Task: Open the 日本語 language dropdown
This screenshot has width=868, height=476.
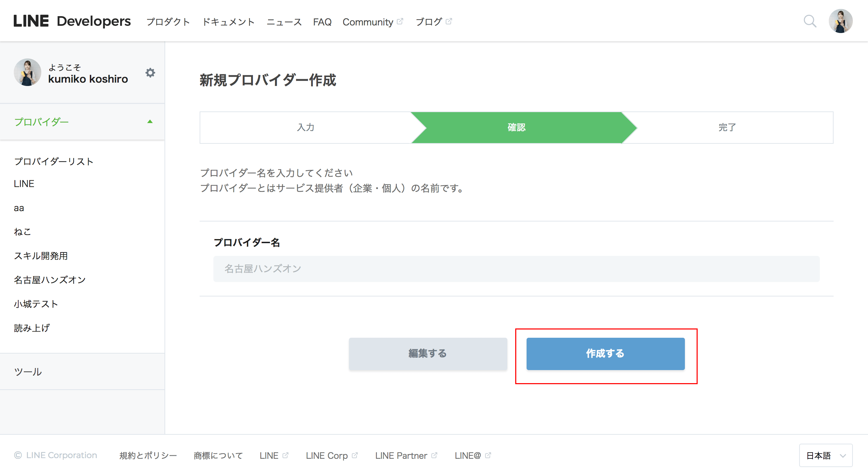Action: coord(825,455)
